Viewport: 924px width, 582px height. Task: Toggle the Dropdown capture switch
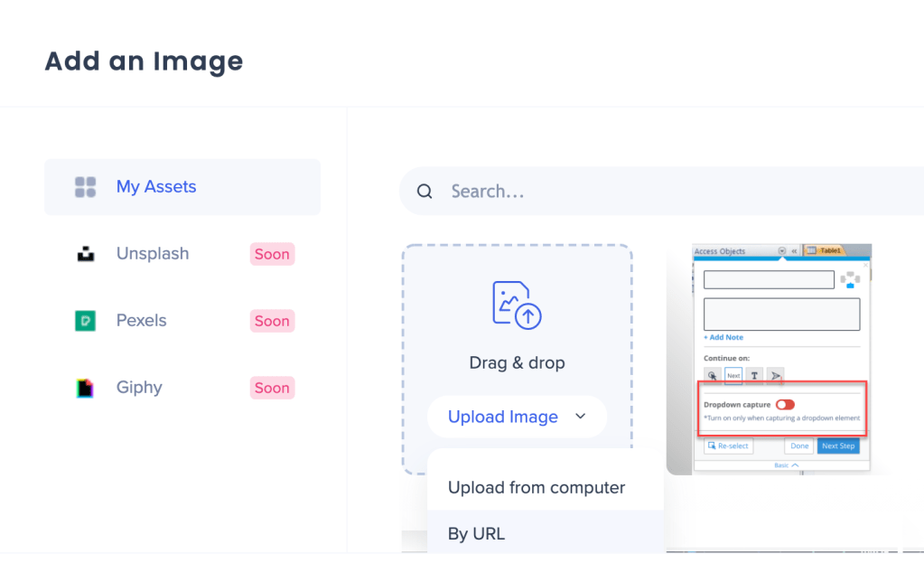point(785,405)
